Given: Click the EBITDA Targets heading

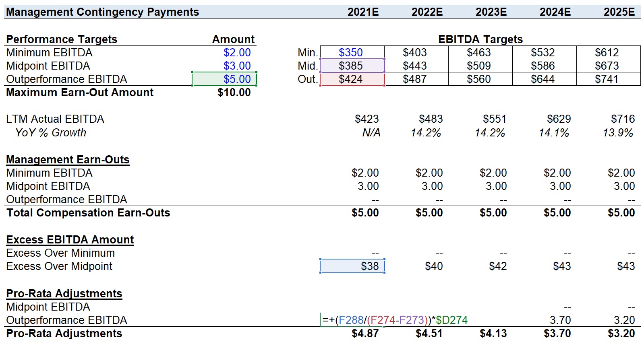Looking at the screenshot, I should tap(480, 39).
